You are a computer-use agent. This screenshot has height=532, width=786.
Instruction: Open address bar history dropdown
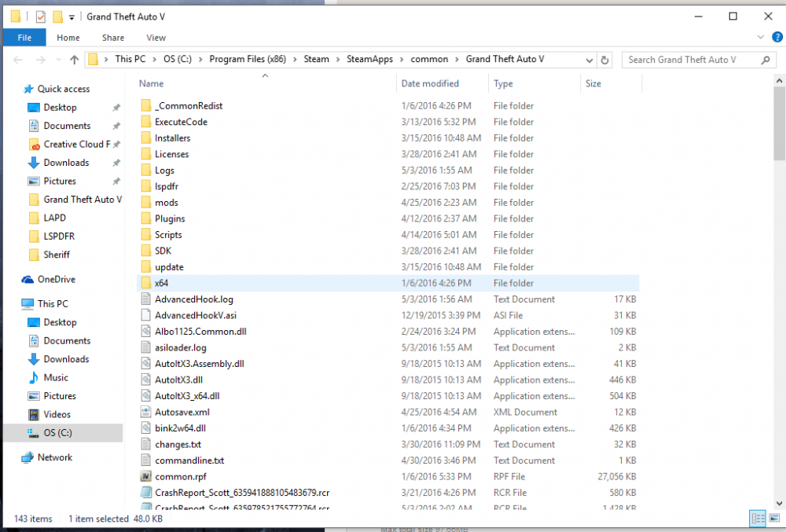[589, 60]
